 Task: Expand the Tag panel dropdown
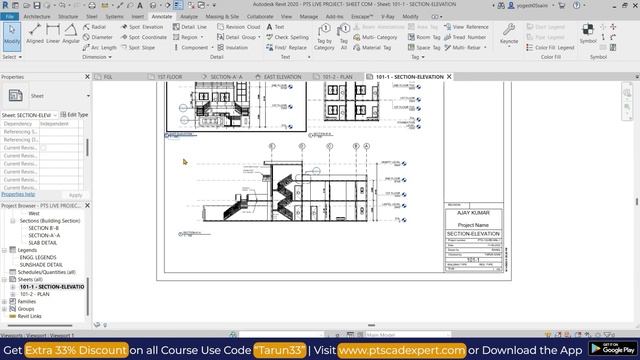tap(418, 57)
